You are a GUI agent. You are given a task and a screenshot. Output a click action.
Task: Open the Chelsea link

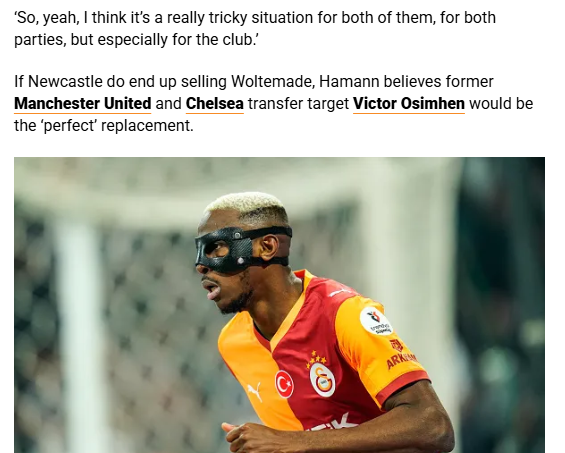click(215, 104)
